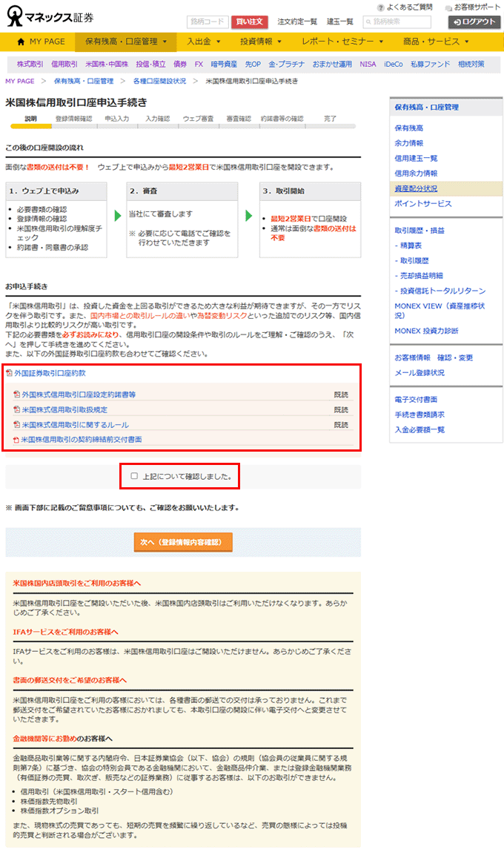Open the 株式取引 sub-navigation item

[30, 65]
